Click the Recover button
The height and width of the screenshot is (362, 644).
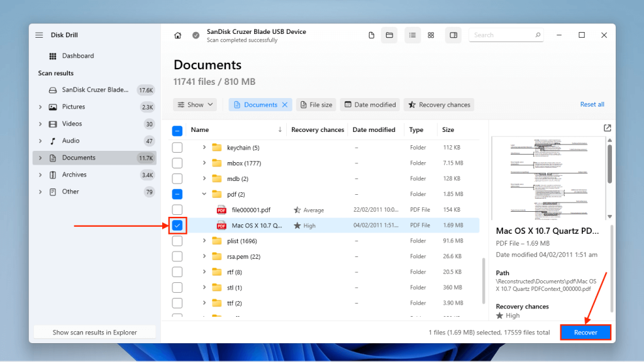585,332
